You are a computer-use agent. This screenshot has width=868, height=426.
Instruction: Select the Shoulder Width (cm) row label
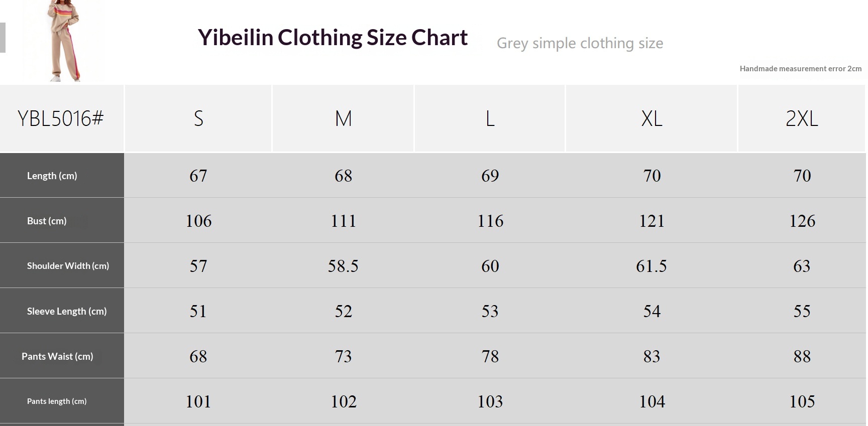coord(68,266)
